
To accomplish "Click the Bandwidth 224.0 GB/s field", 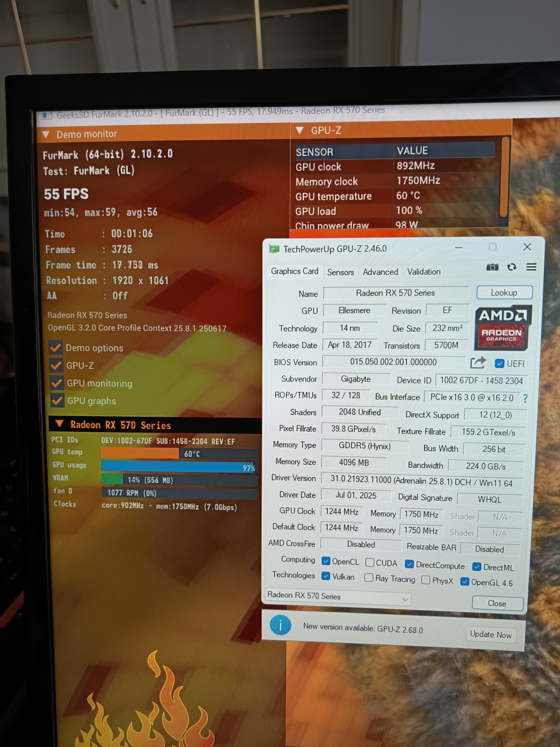I will pyautogui.click(x=485, y=466).
